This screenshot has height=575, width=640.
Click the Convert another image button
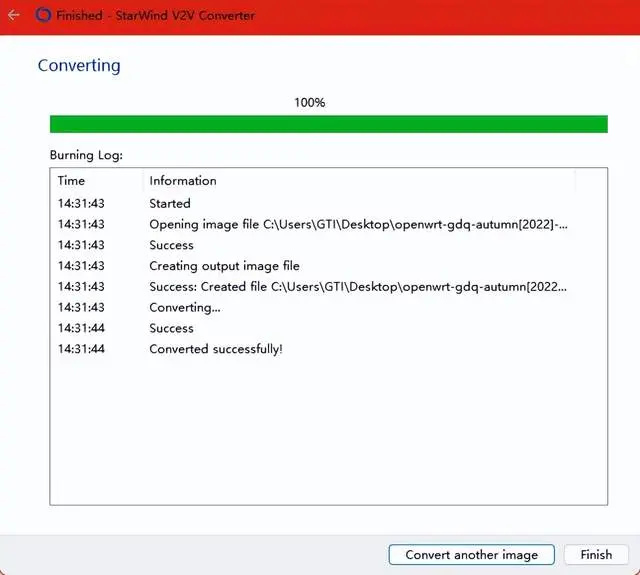[471, 555]
